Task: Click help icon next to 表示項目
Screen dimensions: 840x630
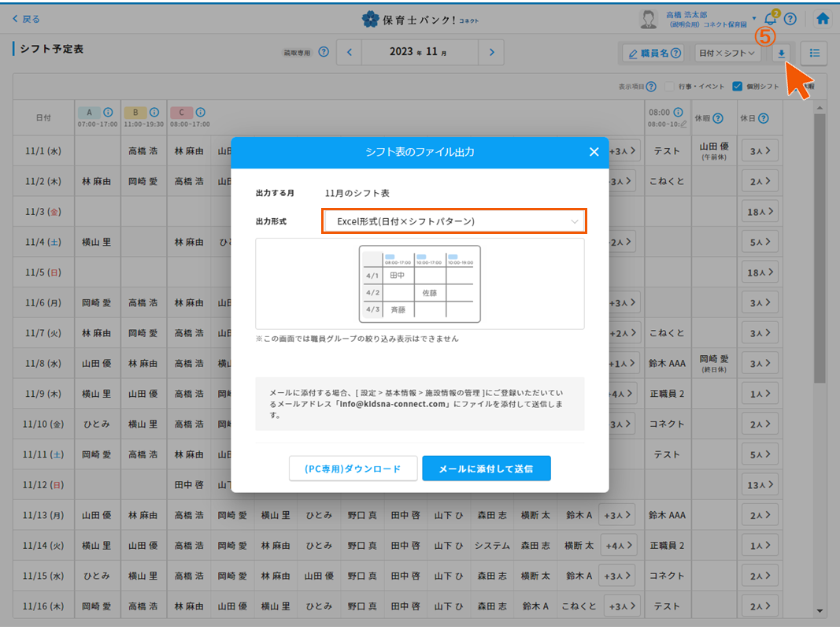Action: click(x=651, y=87)
